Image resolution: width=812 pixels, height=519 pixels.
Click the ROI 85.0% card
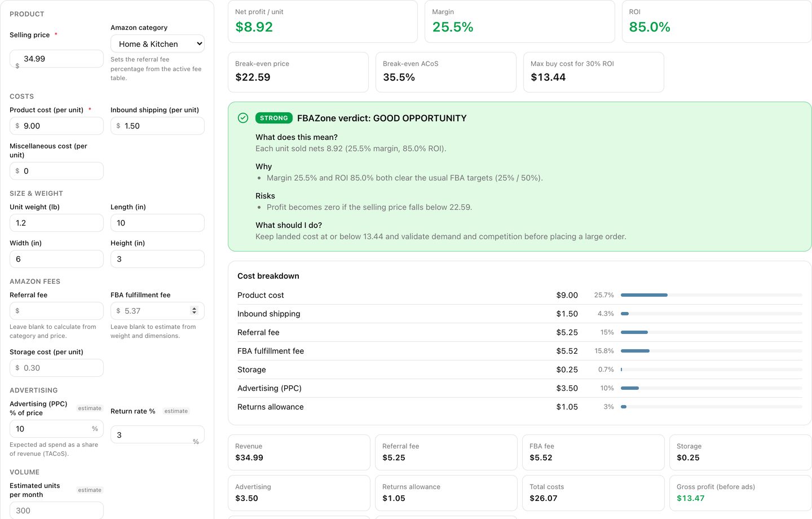coord(717,21)
